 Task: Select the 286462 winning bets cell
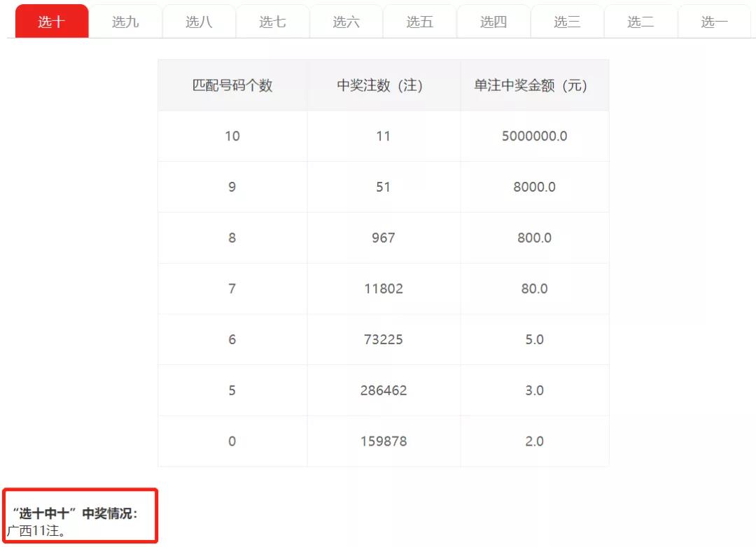pos(383,390)
